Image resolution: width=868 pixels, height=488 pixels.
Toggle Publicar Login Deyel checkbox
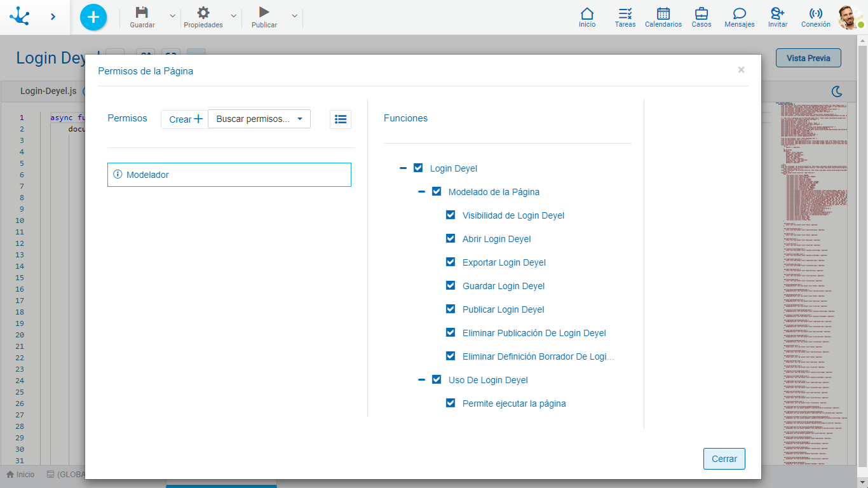[451, 309]
